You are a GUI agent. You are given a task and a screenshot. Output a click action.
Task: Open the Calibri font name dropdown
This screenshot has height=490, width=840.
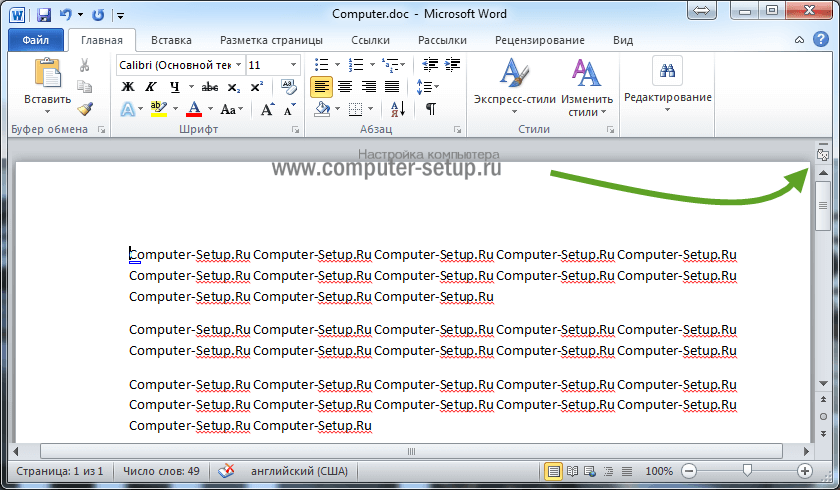tap(236, 65)
